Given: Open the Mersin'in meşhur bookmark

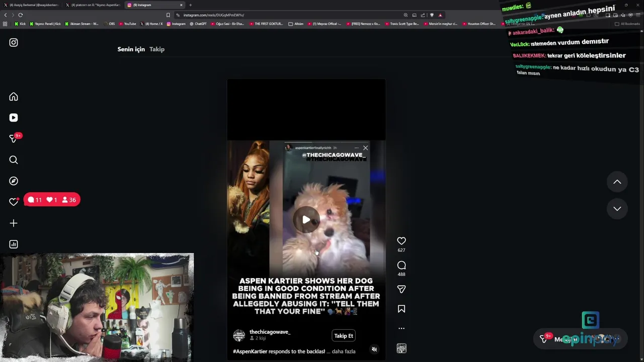Looking at the screenshot, I should click(440, 24).
